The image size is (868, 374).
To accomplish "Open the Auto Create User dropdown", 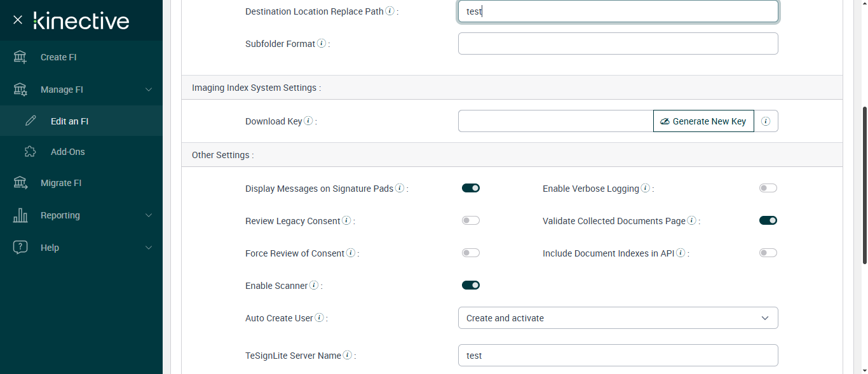I will [618, 318].
